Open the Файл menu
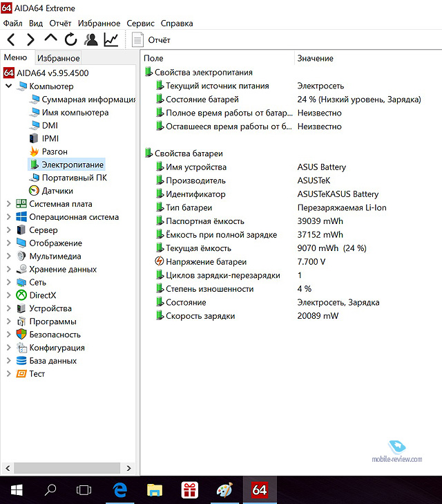This screenshot has height=504, width=442. [13, 24]
